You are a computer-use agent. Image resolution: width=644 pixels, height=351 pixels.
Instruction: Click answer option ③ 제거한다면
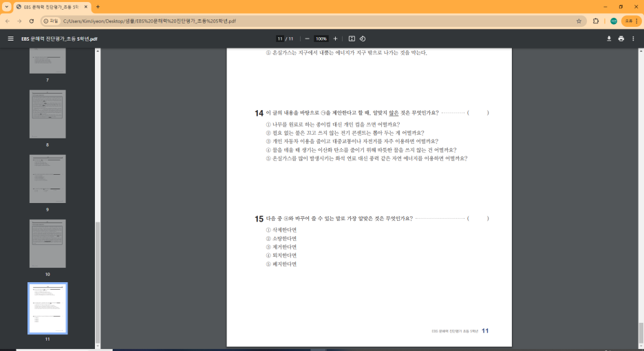click(281, 247)
